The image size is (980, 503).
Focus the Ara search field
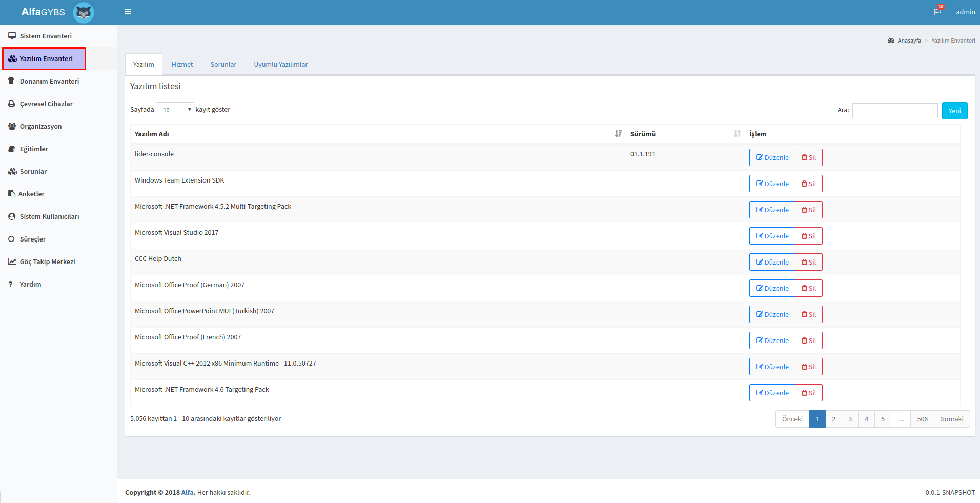[x=895, y=111]
